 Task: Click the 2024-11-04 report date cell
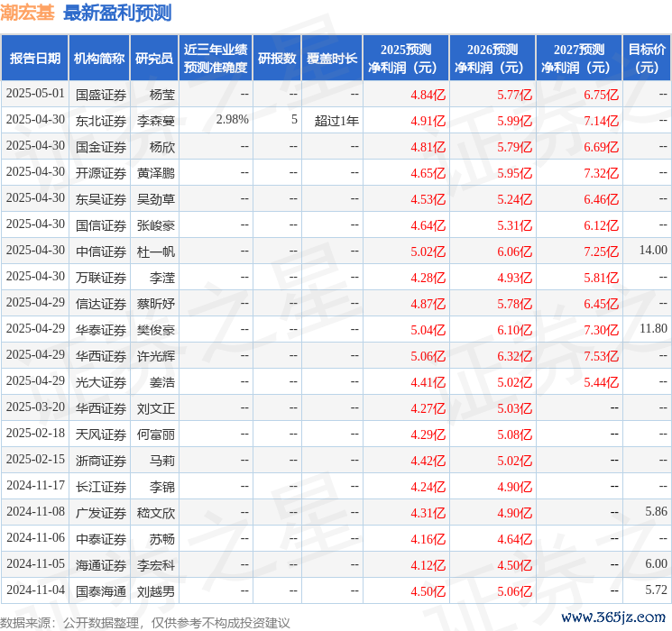(35, 590)
